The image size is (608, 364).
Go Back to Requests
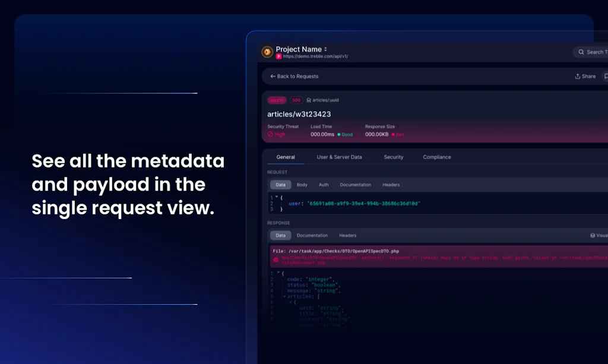click(294, 77)
